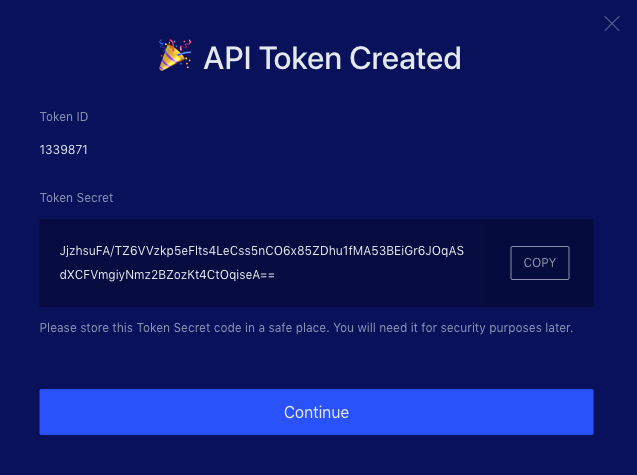Click the blue Continue button
The width and height of the screenshot is (637, 475).
point(316,412)
